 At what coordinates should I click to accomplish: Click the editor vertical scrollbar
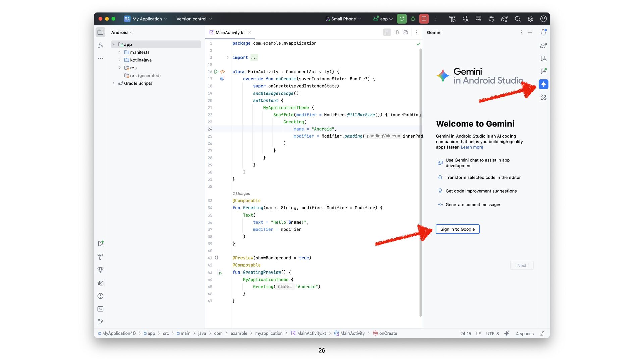pos(420,183)
